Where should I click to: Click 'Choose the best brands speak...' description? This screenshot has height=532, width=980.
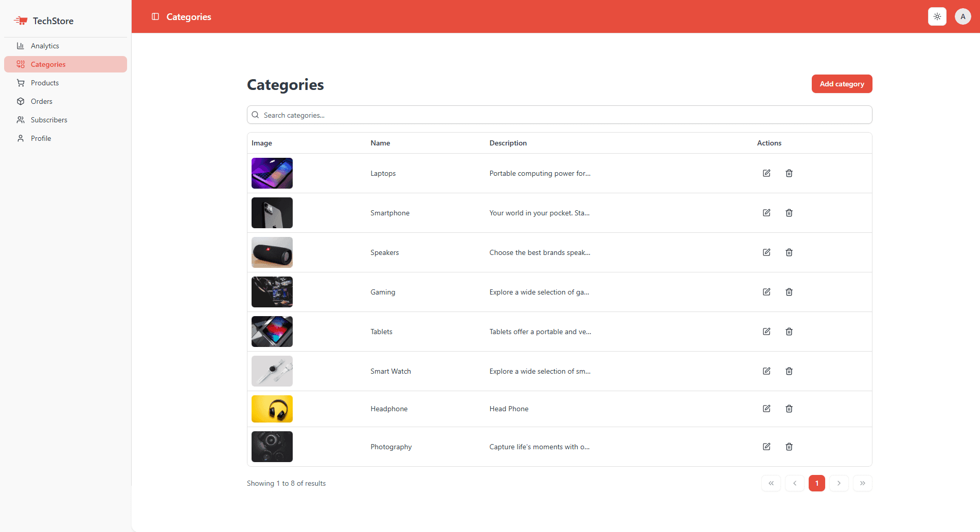click(x=540, y=252)
